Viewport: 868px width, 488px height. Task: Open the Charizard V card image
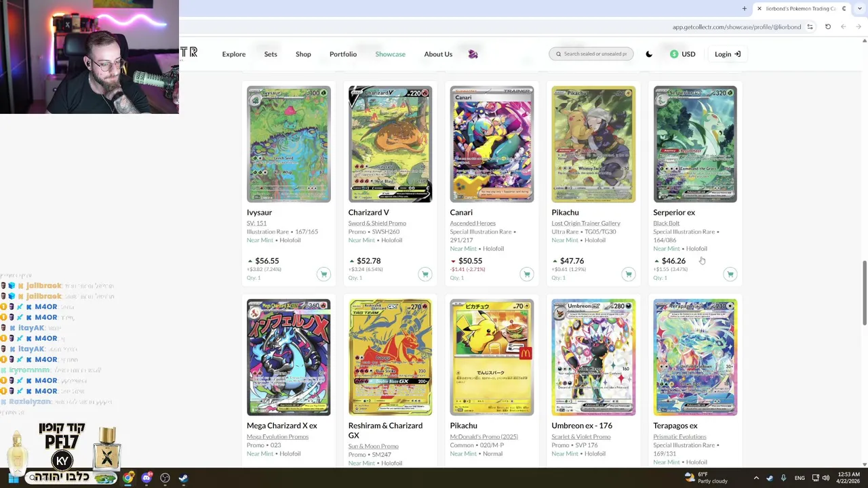pyautogui.click(x=390, y=144)
